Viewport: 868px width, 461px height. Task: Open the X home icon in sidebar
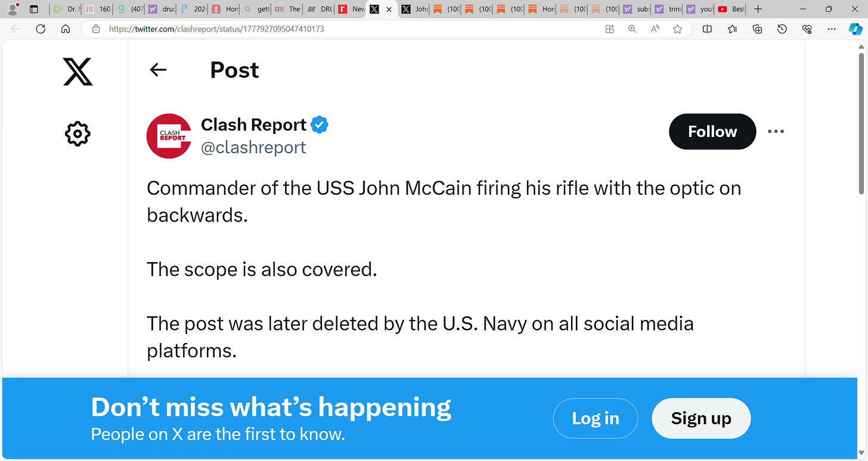[77, 71]
